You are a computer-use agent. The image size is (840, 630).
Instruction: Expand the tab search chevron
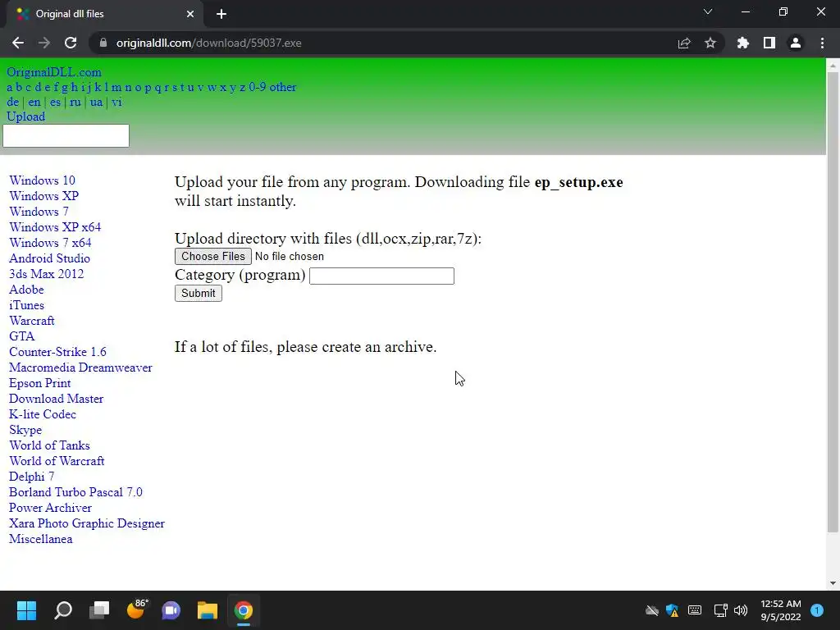708,11
